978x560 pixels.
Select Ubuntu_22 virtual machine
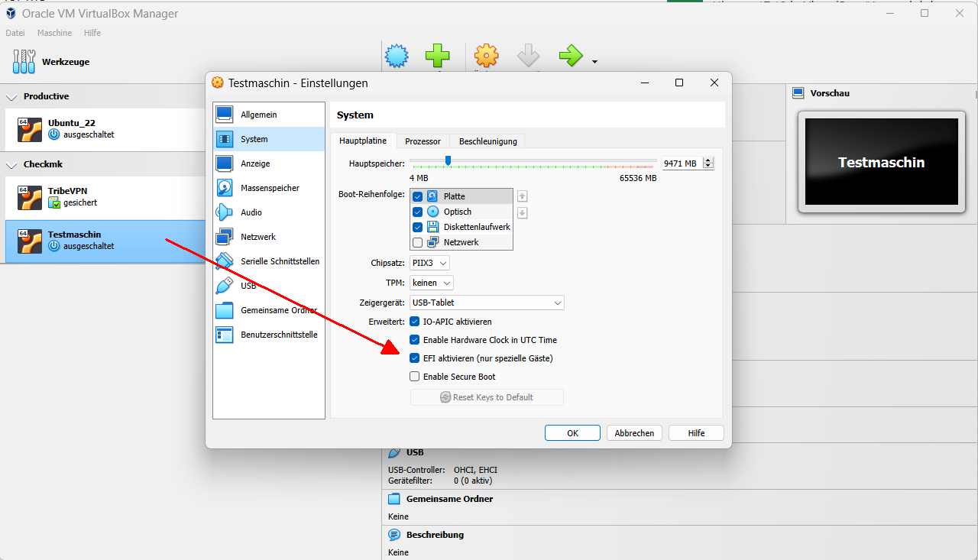point(105,129)
